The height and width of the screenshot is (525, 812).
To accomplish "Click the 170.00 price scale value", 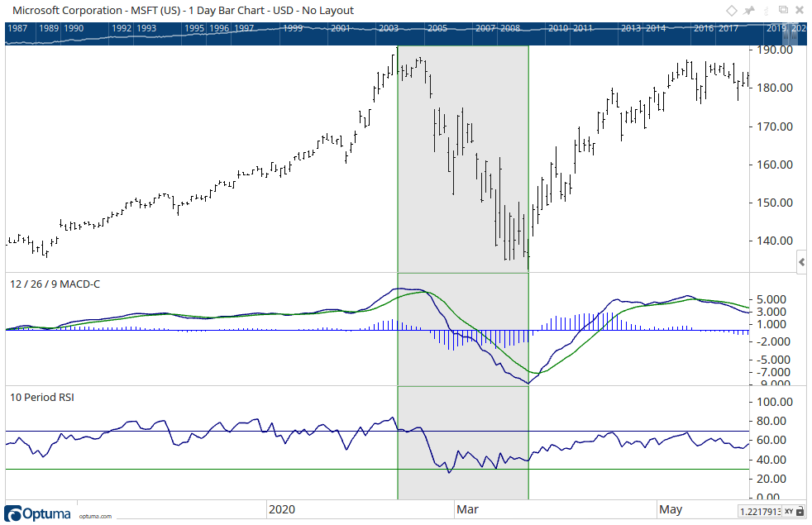I will coord(775,126).
